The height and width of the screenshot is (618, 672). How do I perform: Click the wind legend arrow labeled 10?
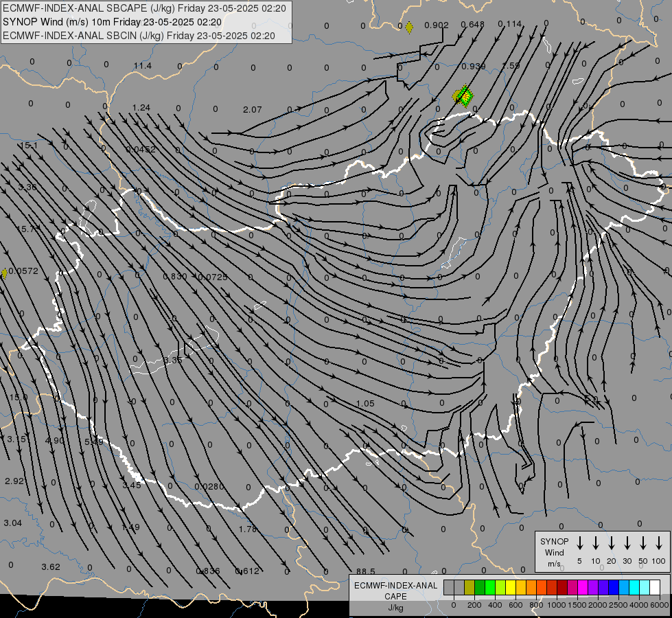click(595, 542)
